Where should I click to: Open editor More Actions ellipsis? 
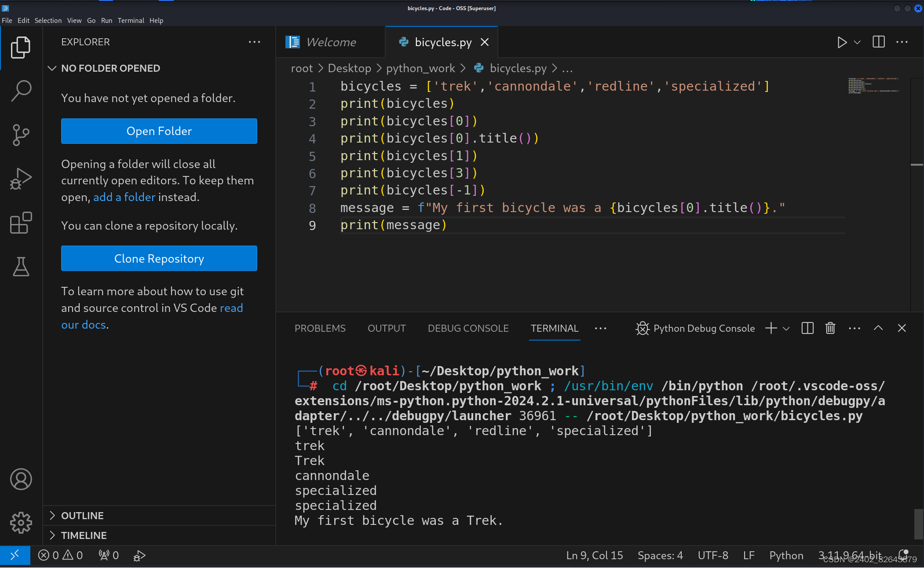[x=902, y=42]
